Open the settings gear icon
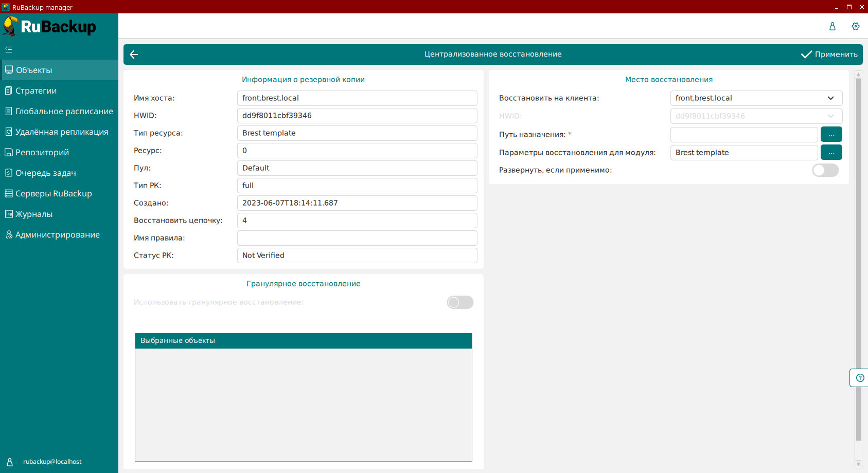 855,26
